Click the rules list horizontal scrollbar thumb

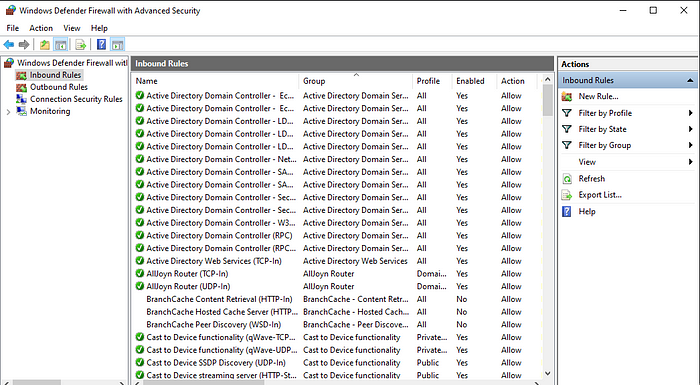click(204, 383)
